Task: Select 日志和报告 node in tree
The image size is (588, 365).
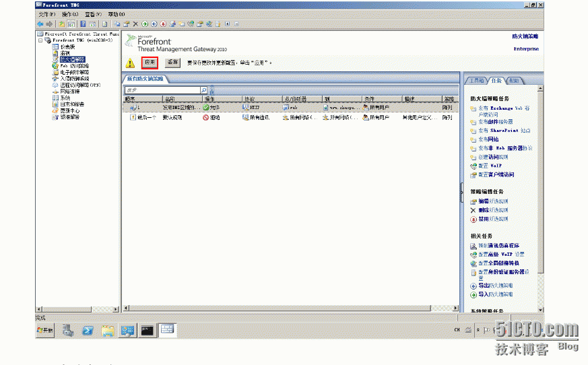Action: [x=72, y=104]
